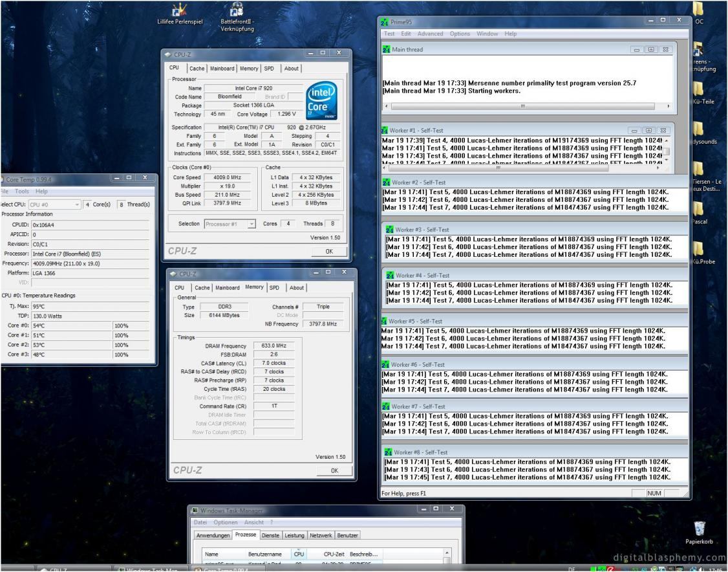This screenshot has height=572, width=728.
Task: Open the Options menu in Prime95
Action: [x=460, y=34]
